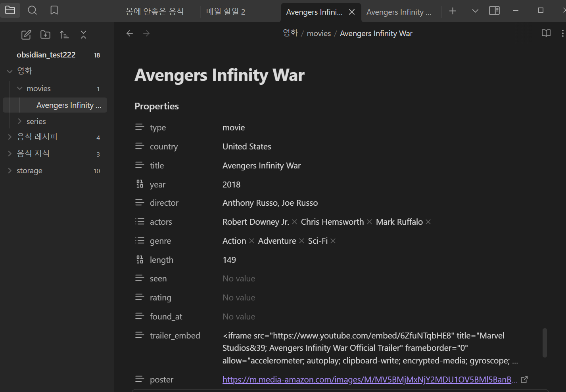
Task: Expand the series folder
Action: point(19,121)
